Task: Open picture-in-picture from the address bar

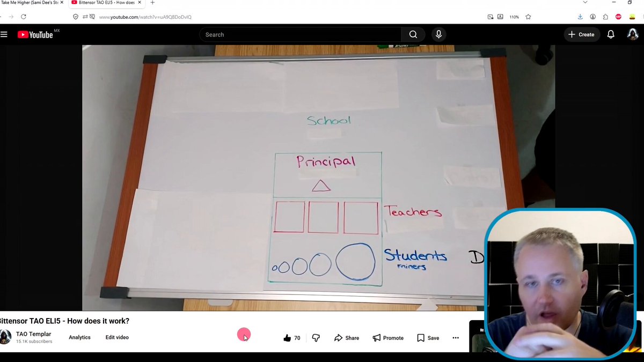Action: pos(491,17)
